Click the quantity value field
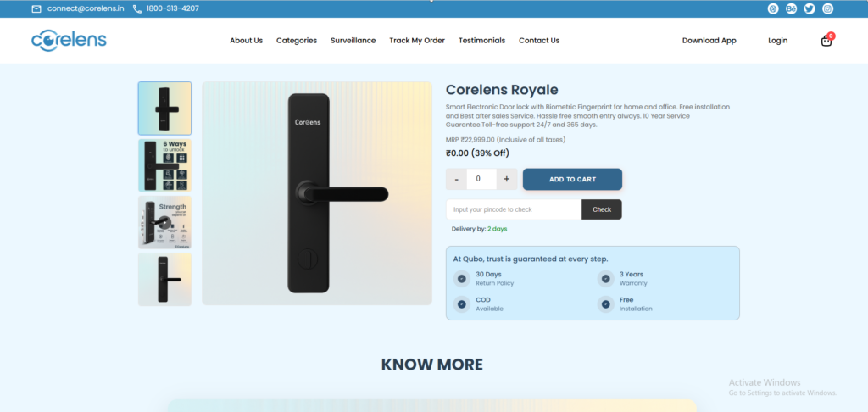The width and height of the screenshot is (868, 412). pyautogui.click(x=481, y=179)
